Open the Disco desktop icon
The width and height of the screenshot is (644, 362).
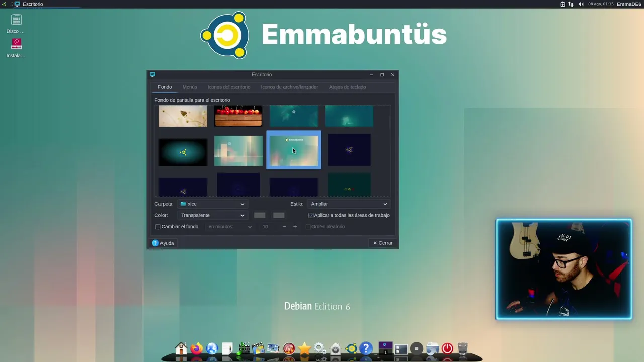tap(16, 24)
